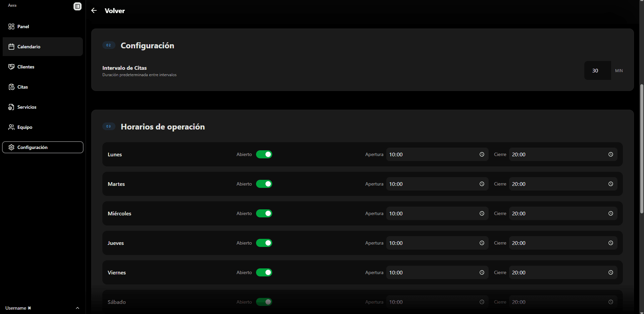
Task: Open the Panel page from the sidebar
Action: click(43, 27)
